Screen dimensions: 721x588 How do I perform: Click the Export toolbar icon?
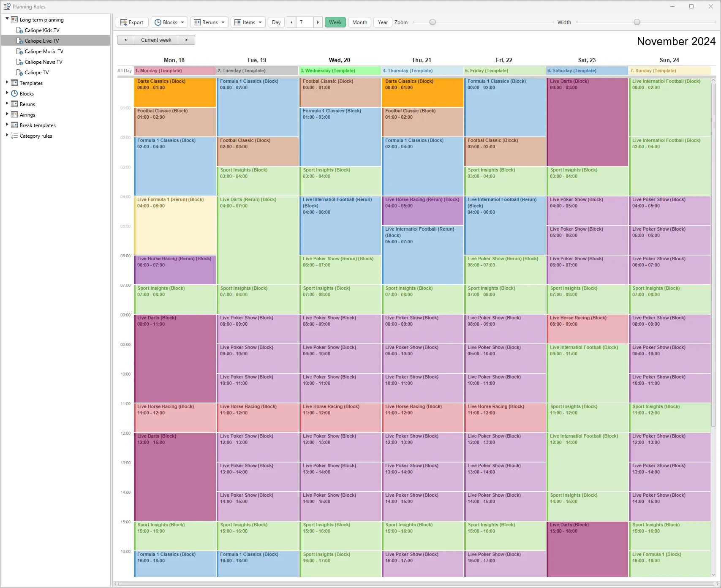124,22
